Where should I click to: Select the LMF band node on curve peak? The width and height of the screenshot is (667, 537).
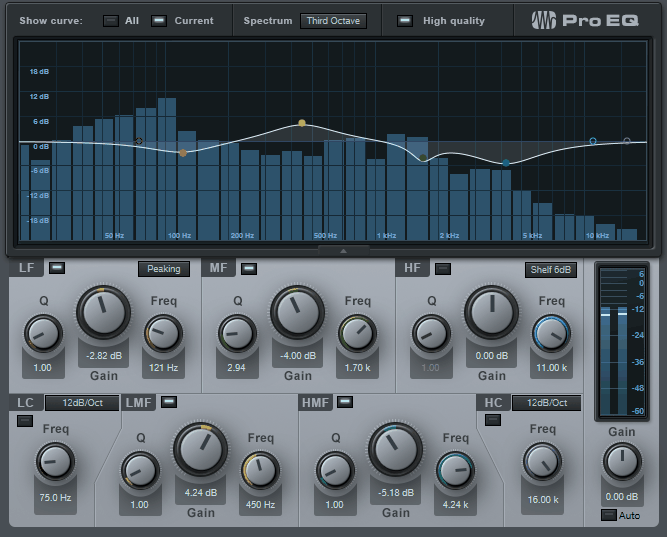302,123
